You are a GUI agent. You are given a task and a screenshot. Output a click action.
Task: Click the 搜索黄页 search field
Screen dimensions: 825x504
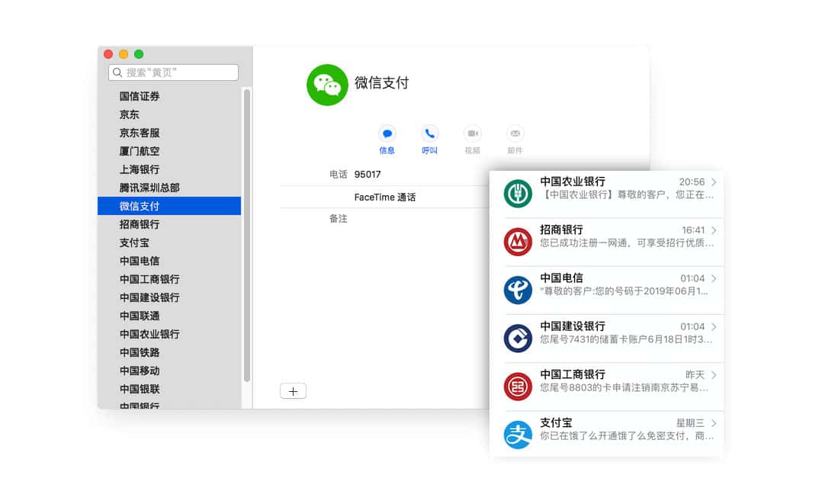[172, 72]
